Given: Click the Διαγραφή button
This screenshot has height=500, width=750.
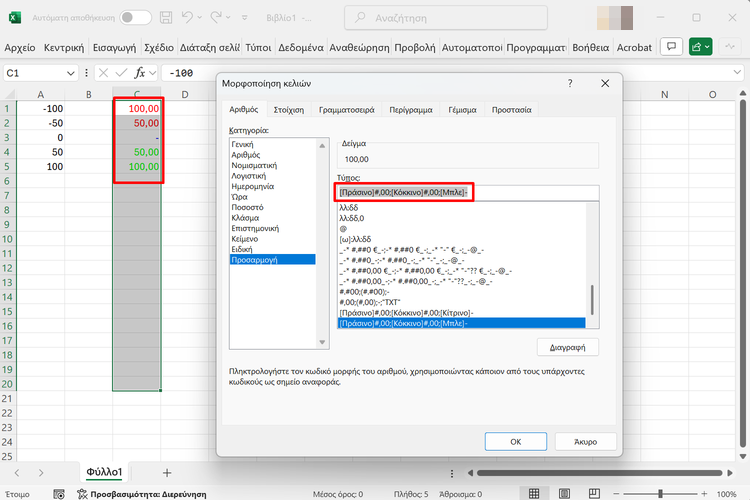Looking at the screenshot, I should click(567, 347).
